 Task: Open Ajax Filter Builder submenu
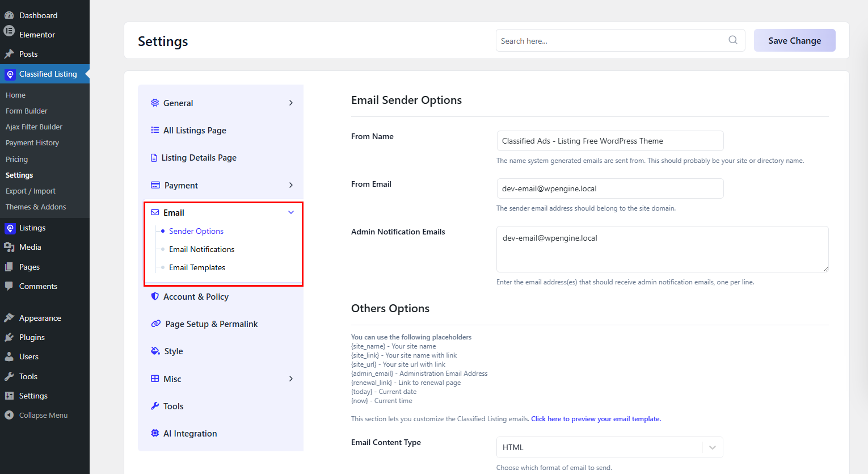[34, 127]
